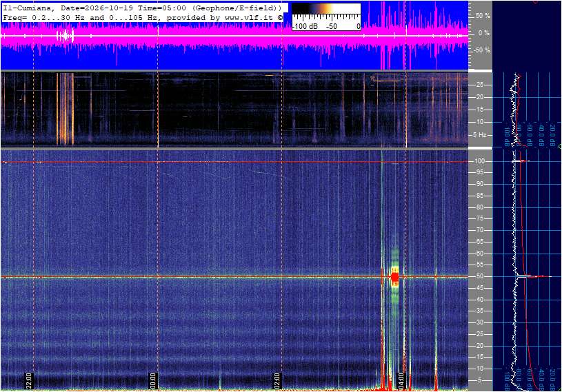Click the 65 Hz tick on lower spectrogram axis
This screenshot has width=562, height=392.
[479, 242]
